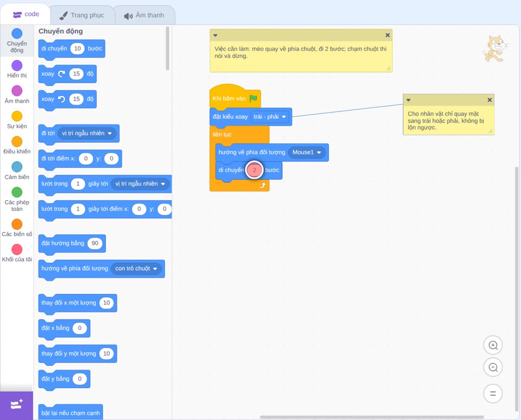
Task: Close the rotation-style comment note
Action: pos(489,100)
